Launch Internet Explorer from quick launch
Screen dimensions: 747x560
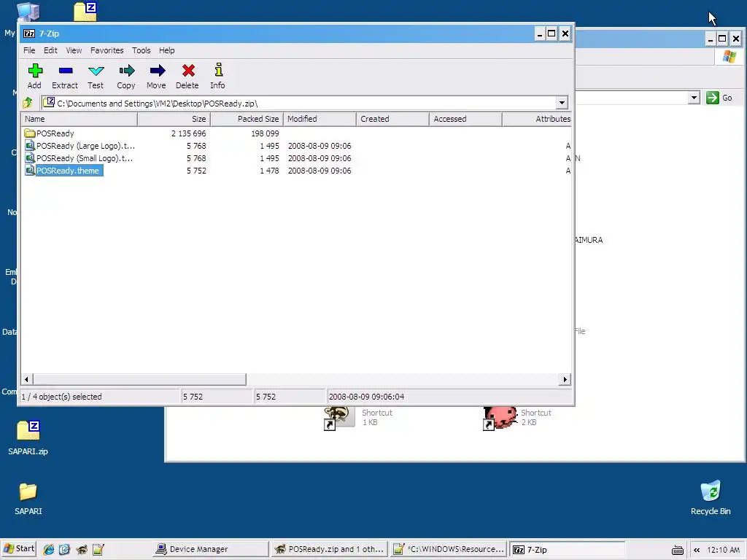[x=48, y=550]
